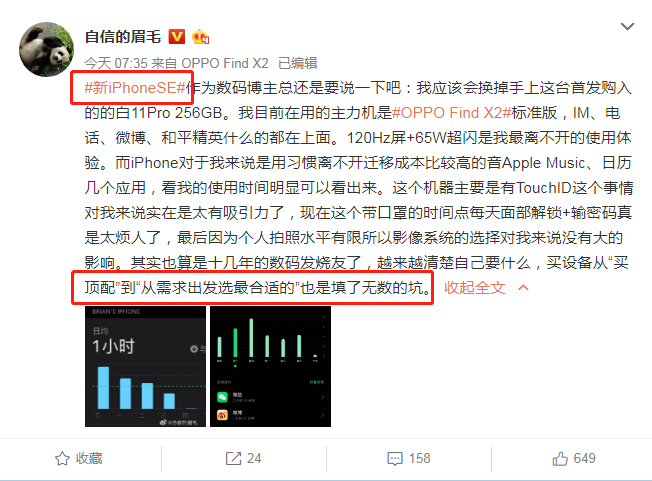Open the post options chevron menu
Viewport: 652px width, 481px height.
click(x=627, y=27)
